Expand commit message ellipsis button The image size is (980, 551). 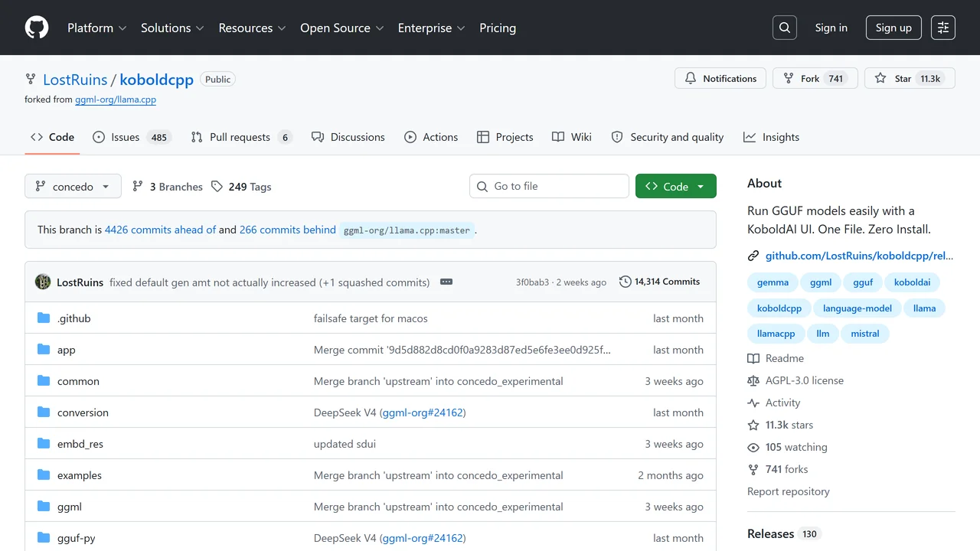click(446, 282)
